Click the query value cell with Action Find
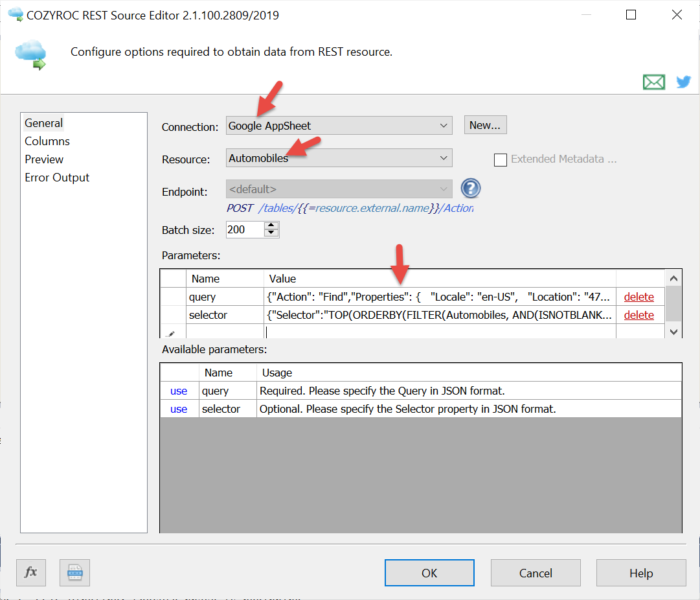The height and width of the screenshot is (600, 700). 440,297
